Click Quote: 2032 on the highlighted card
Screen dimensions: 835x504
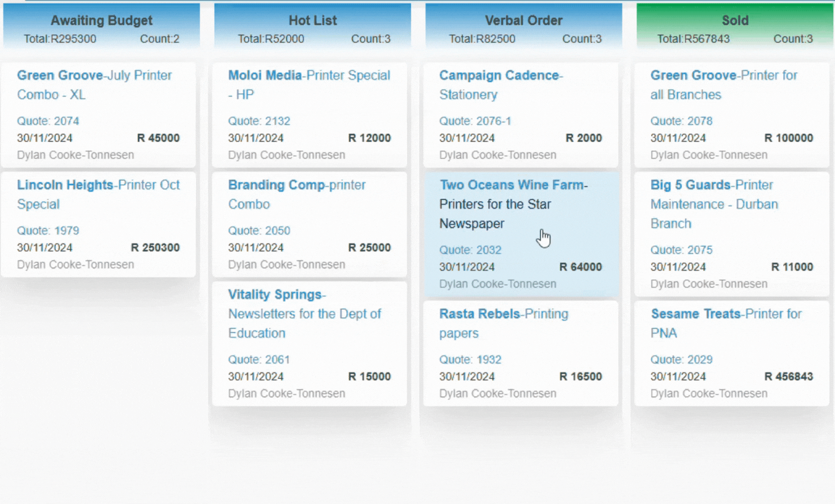[470, 250]
